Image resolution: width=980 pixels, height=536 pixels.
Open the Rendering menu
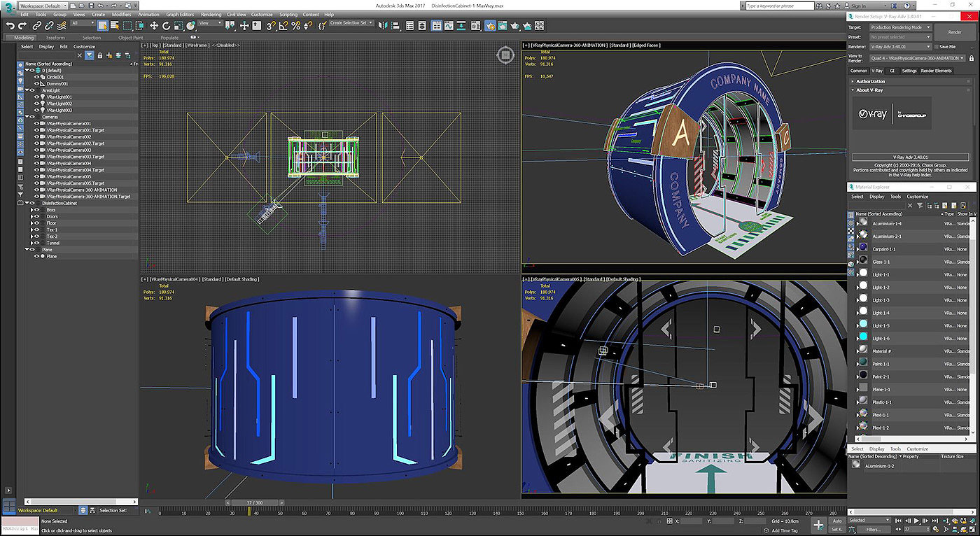[x=211, y=14]
